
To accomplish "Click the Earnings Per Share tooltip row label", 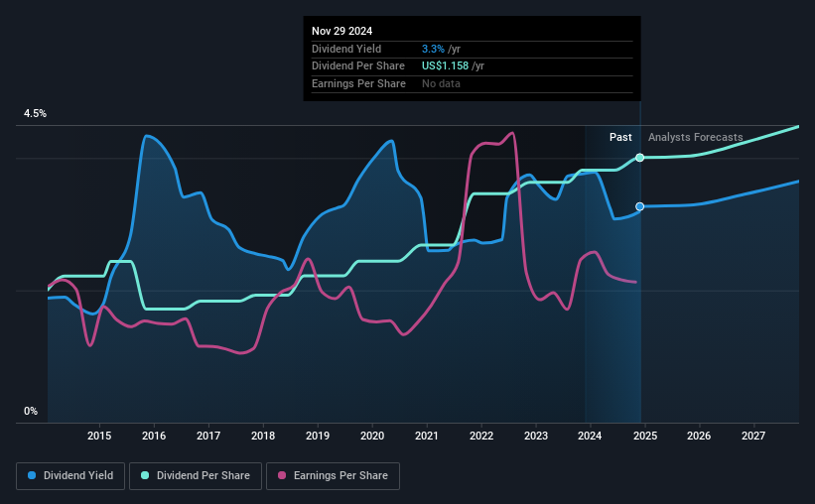I will pyautogui.click(x=358, y=83).
